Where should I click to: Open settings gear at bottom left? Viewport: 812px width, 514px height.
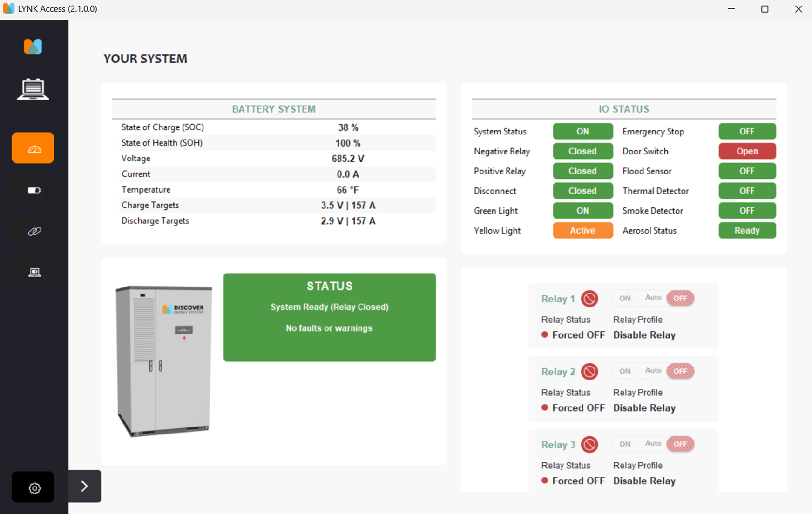tap(34, 487)
